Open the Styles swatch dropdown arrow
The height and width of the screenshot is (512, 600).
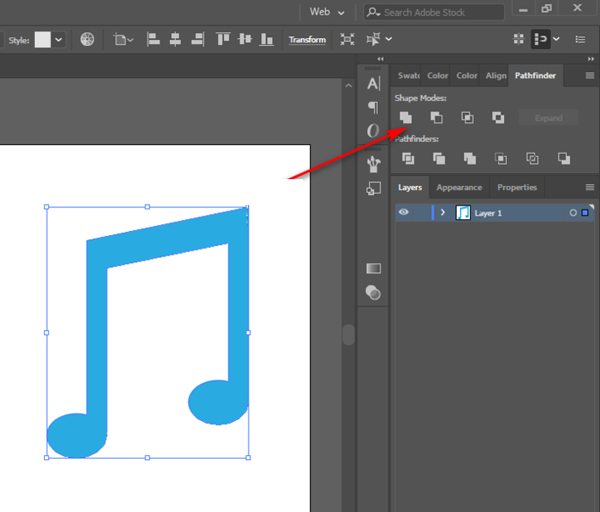pyautogui.click(x=59, y=40)
